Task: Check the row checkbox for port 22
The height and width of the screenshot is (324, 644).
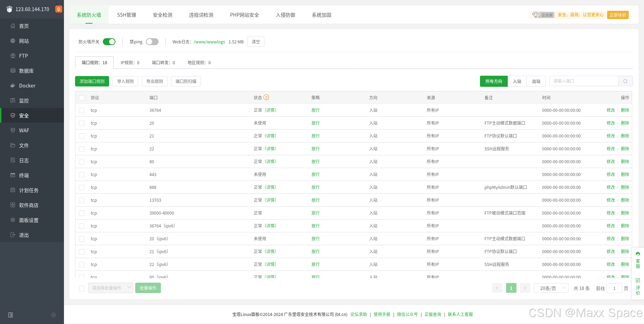Action: tap(82, 149)
